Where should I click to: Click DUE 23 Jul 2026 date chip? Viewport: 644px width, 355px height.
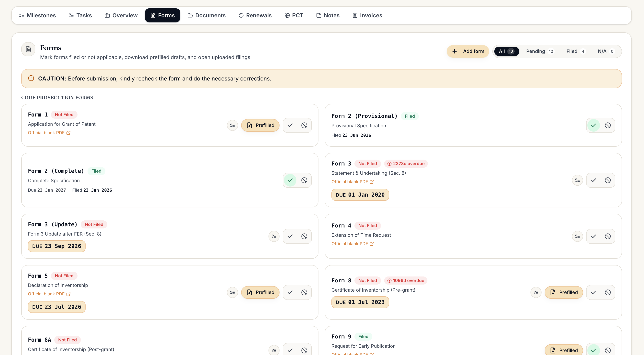[57, 307]
